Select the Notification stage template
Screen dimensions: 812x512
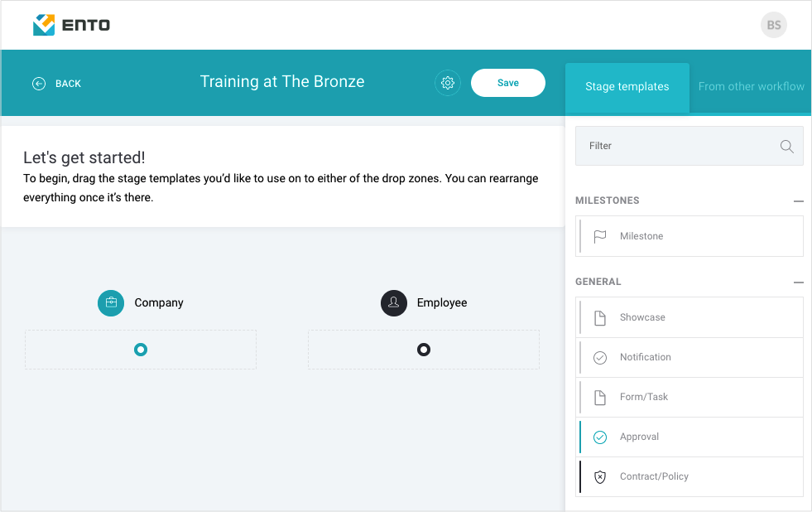tap(689, 358)
